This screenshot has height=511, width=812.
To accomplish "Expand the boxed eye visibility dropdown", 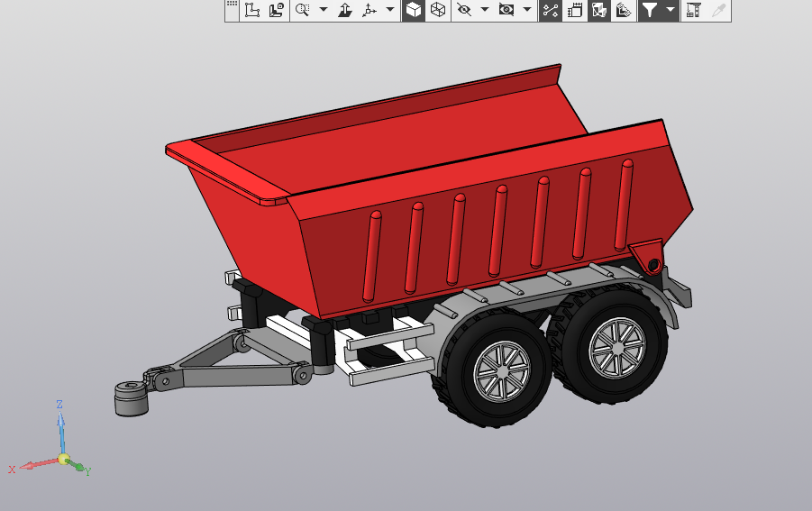I will (x=527, y=9).
